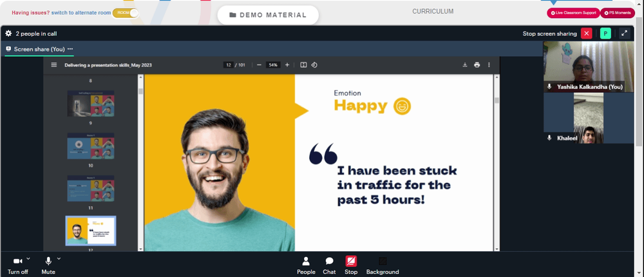Open the People panel
This screenshot has height=277, width=644.
[306, 265]
